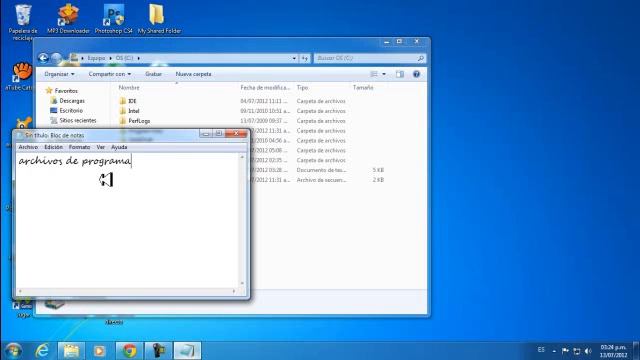
Task: Select the Intel folder in the file list
Action: pos(133,111)
